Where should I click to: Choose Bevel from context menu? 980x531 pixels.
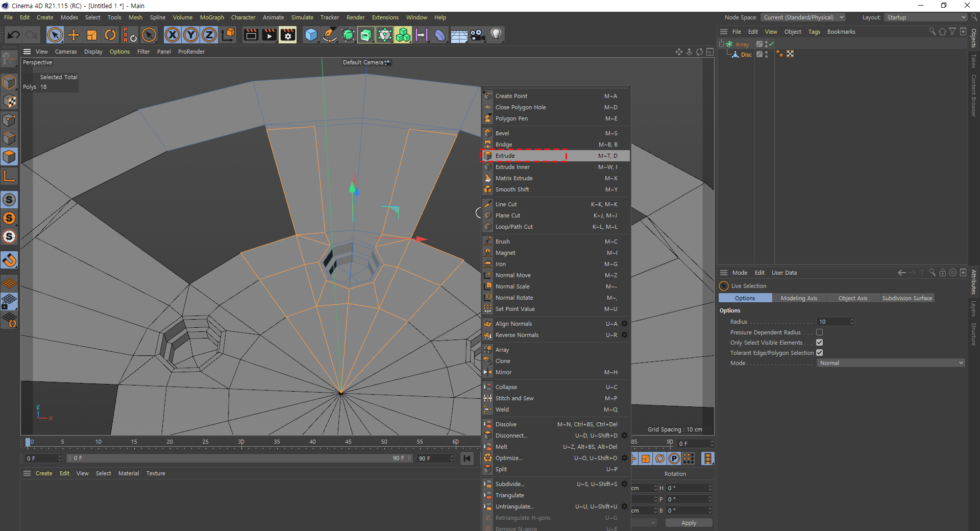[x=556, y=133]
